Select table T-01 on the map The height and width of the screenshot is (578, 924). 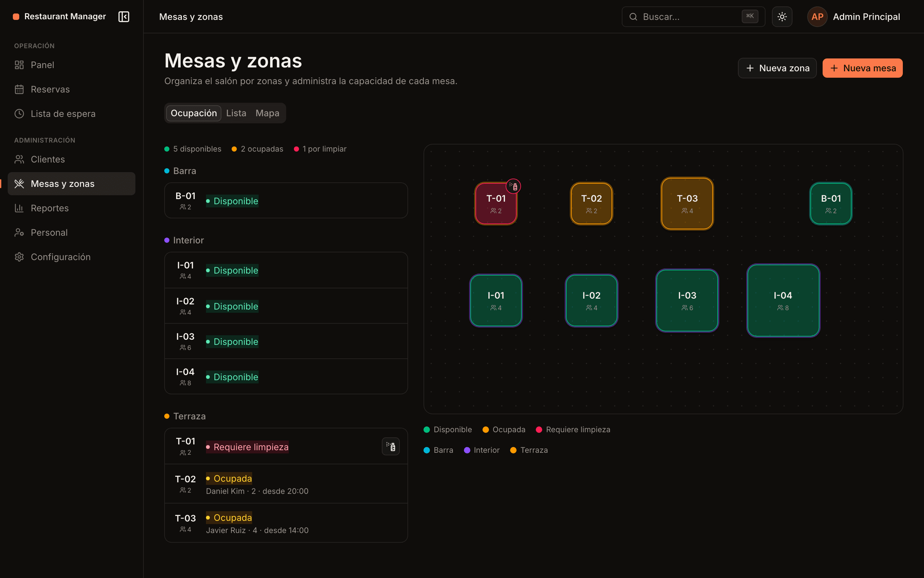[x=496, y=204]
